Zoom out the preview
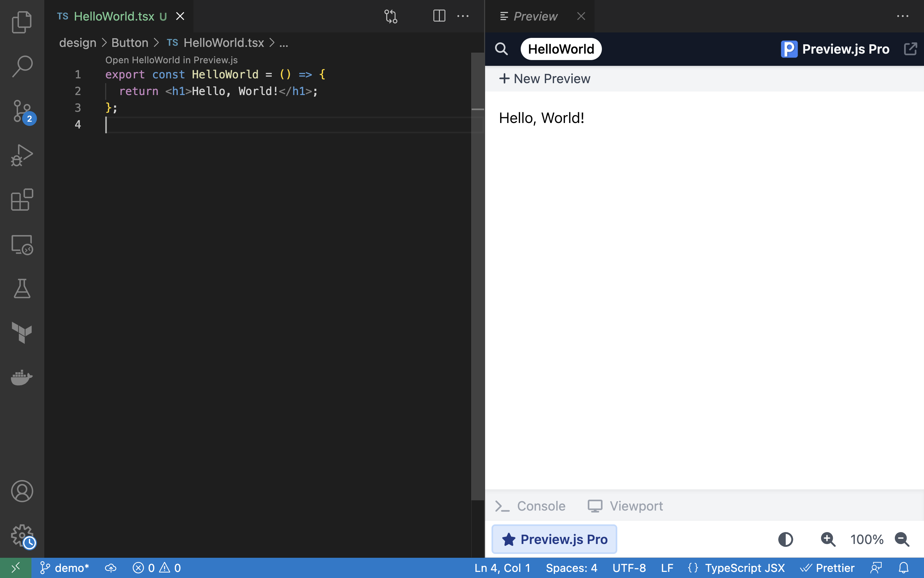The width and height of the screenshot is (924, 578). (902, 539)
